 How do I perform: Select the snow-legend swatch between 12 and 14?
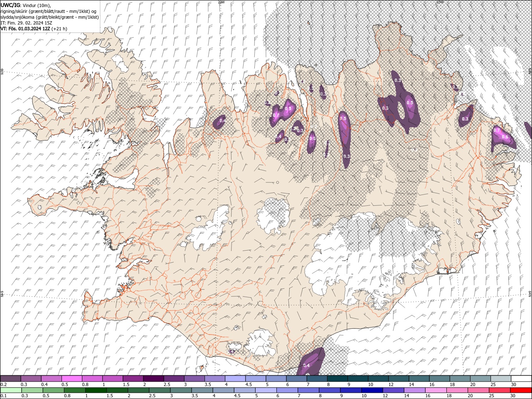399,379
